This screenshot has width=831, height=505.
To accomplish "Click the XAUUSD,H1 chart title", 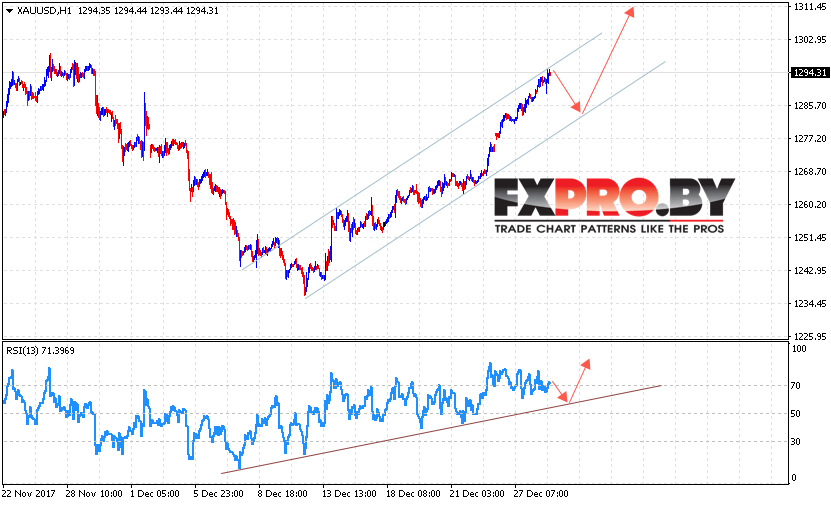I will [44, 11].
